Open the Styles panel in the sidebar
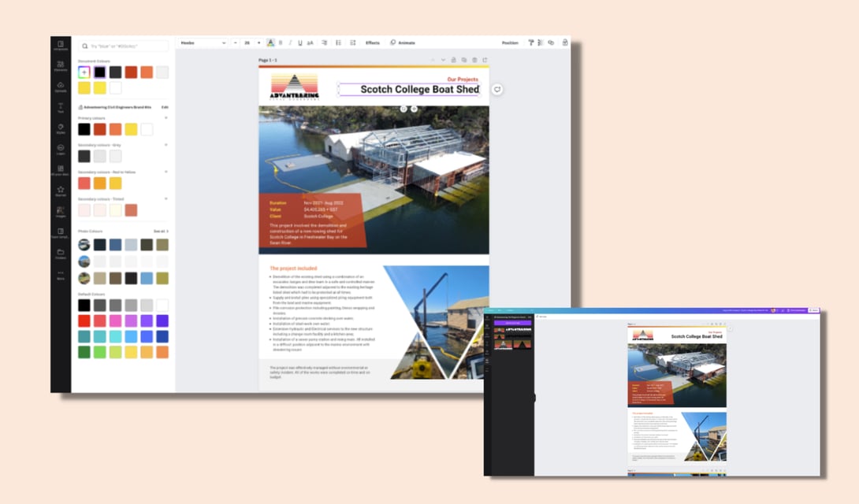859x504 pixels. click(x=61, y=129)
